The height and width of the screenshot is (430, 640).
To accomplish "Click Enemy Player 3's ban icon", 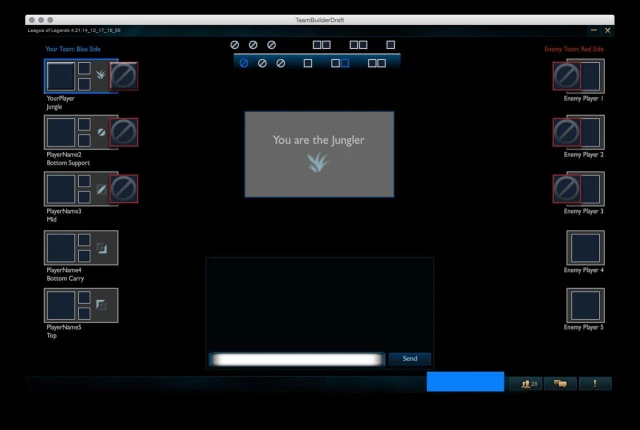I will (567, 189).
